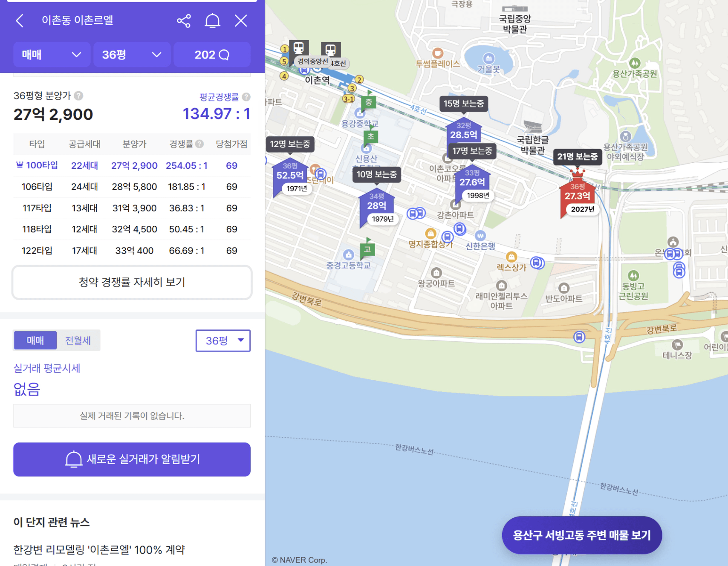
Task: Switch to the 매매 tab
Action: (x=35, y=341)
